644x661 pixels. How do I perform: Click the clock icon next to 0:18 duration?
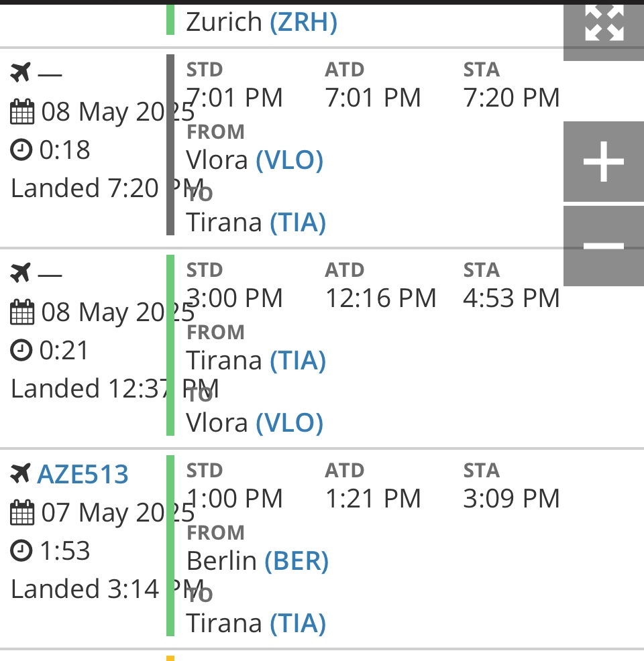[x=22, y=150]
